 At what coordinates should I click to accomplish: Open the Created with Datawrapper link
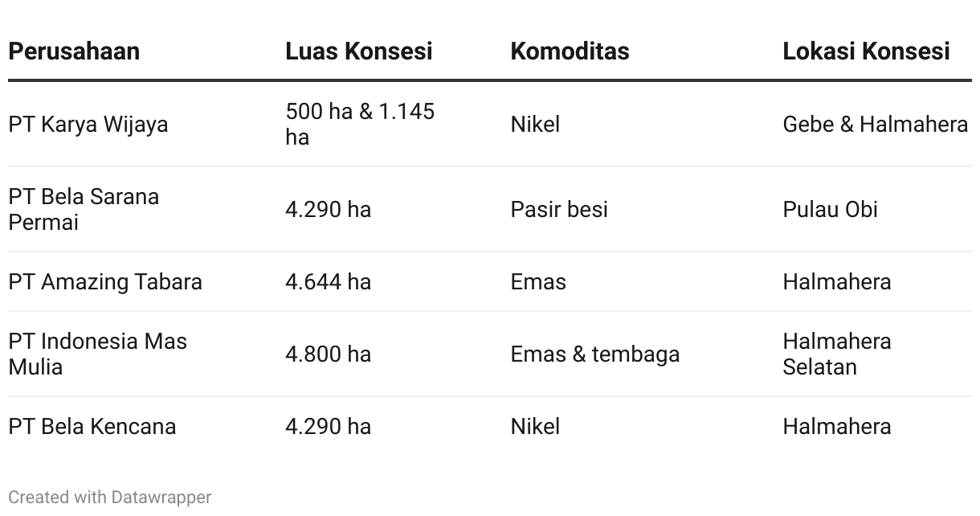tap(109, 497)
